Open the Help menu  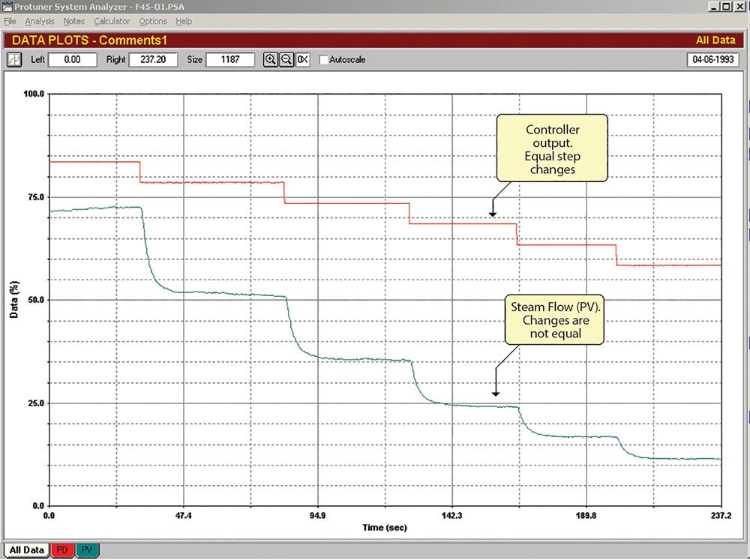point(184,22)
